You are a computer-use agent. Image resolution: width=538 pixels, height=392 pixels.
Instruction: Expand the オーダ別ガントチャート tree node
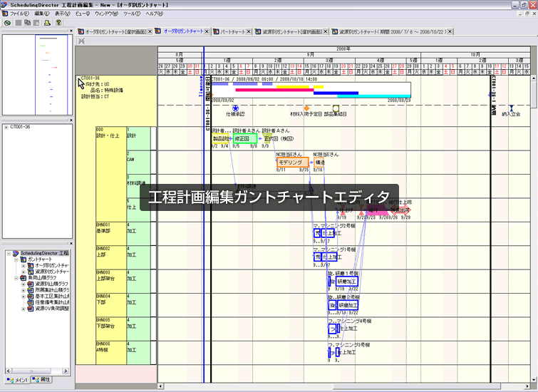(x=24, y=266)
